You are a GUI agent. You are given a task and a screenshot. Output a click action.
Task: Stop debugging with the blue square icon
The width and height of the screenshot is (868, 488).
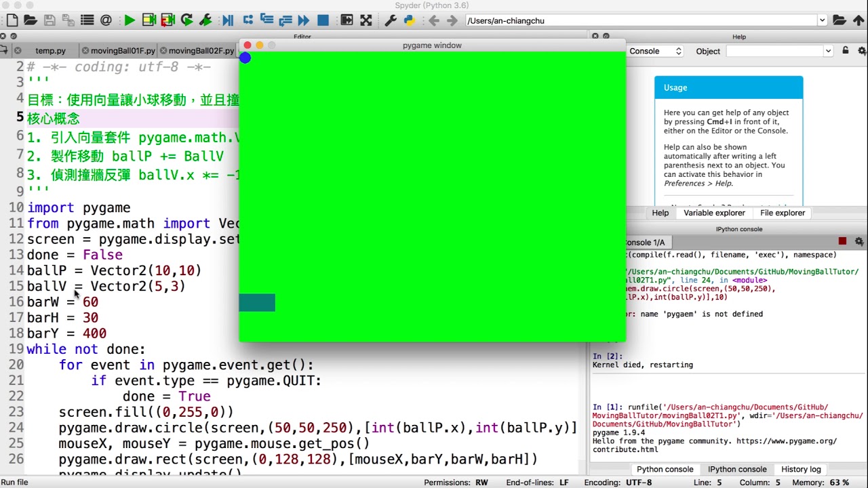[323, 20]
